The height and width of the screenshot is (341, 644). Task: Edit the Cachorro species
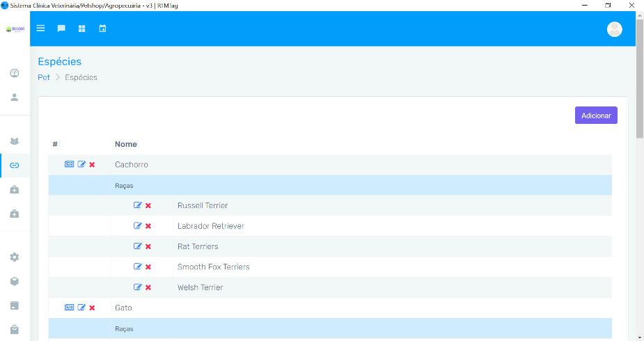point(81,165)
